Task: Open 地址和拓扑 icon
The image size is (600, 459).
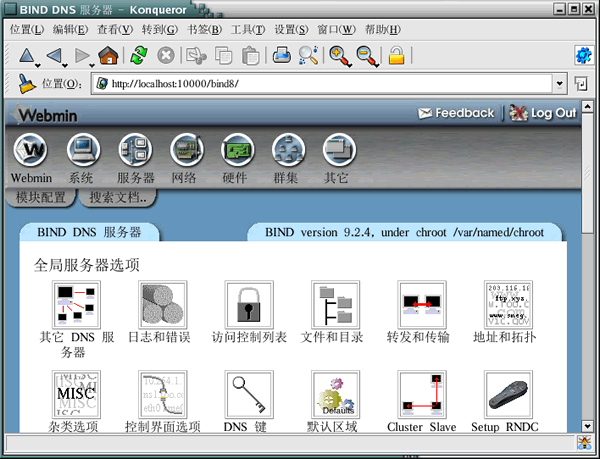Action: point(508,305)
